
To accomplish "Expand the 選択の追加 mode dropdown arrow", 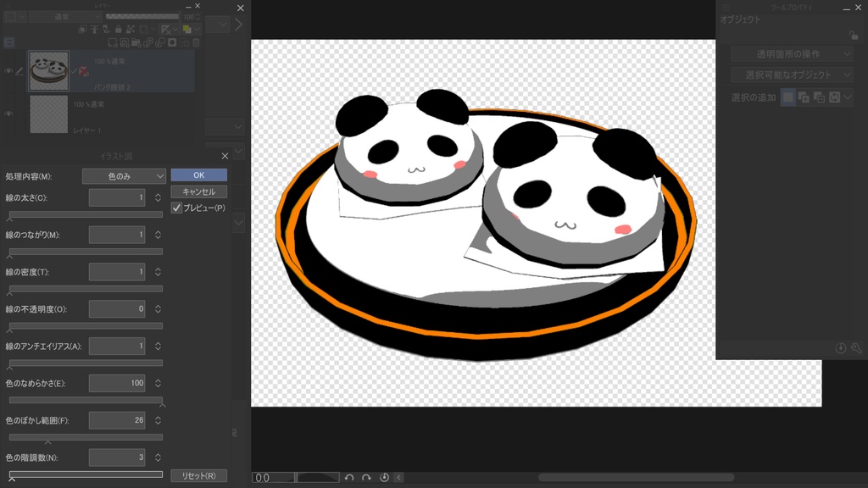I will click(x=847, y=97).
